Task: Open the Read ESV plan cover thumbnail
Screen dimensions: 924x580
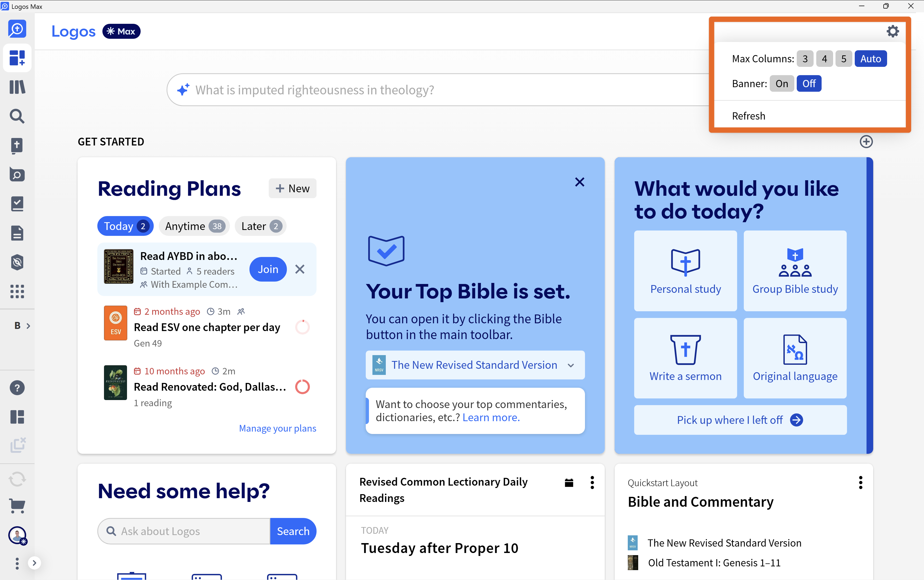Action: tap(115, 323)
